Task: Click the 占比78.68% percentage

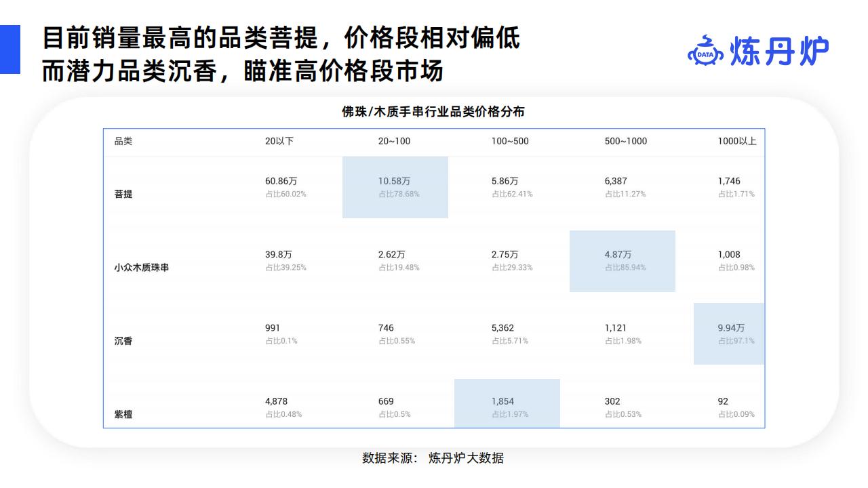Action: coord(399,194)
